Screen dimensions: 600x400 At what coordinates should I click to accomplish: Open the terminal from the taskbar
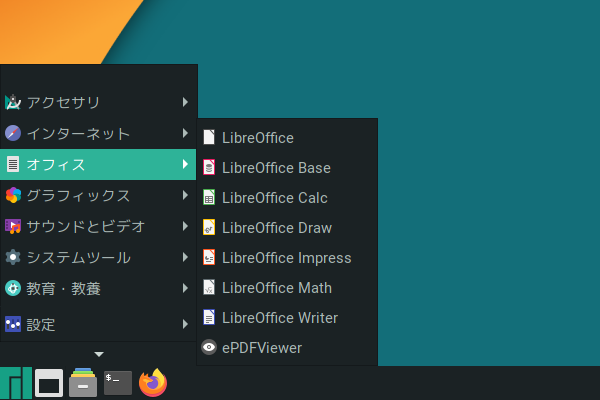pyautogui.click(x=118, y=383)
